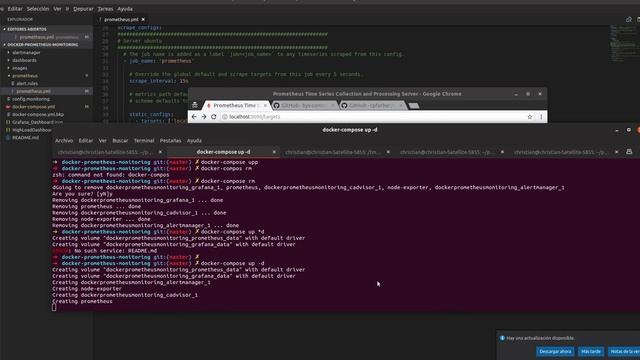The width and height of the screenshot is (640, 360).
Task: Open Terminal menu in the terminal window
Action: [x=144, y=140]
